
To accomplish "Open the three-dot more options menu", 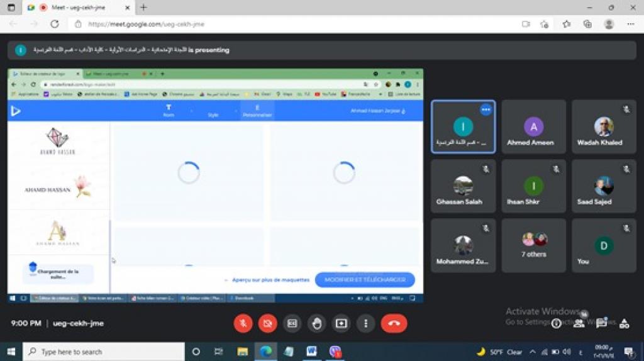I will [x=365, y=323].
